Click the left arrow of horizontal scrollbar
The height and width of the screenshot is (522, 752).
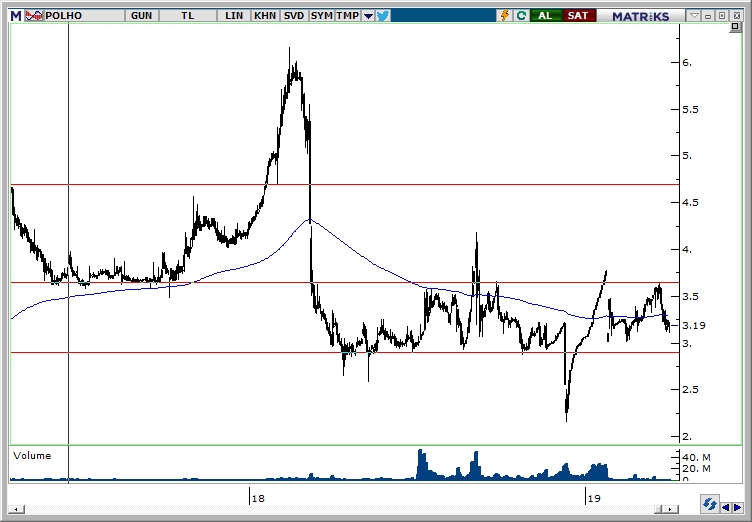tap(16, 509)
